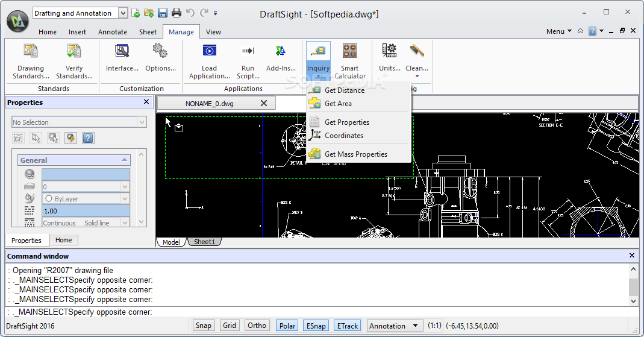644x337 pixels.
Task: Toggle Grid display in status bar
Action: tap(230, 326)
